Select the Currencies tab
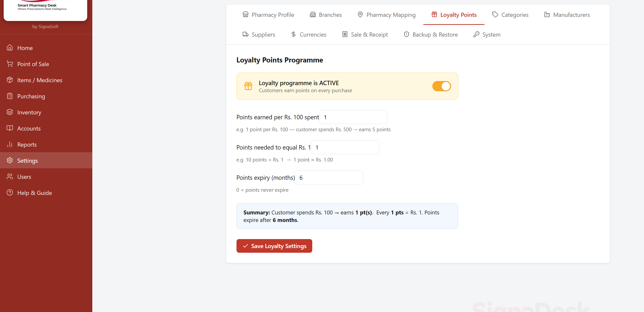 pos(309,35)
